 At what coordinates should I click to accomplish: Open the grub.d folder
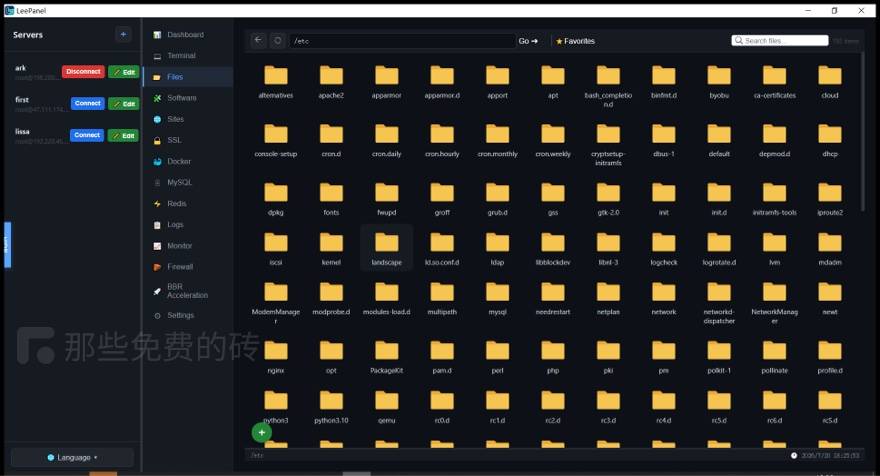pyautogui.click(x=497, y=199)
